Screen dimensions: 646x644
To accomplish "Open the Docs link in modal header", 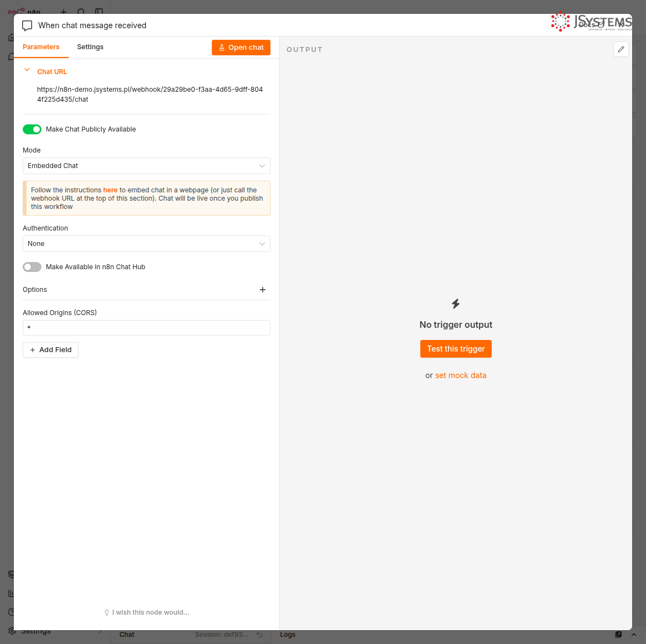I will tap(591, 25).
